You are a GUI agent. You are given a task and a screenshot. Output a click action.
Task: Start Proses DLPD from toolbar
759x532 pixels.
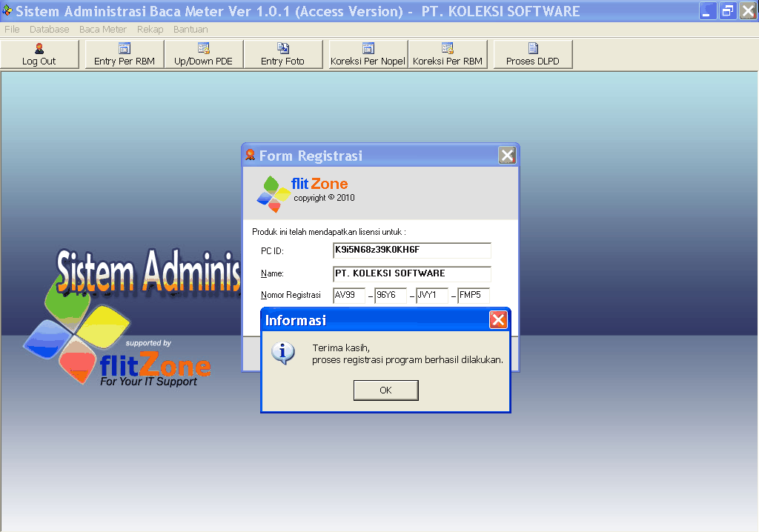tap(532, 54)
